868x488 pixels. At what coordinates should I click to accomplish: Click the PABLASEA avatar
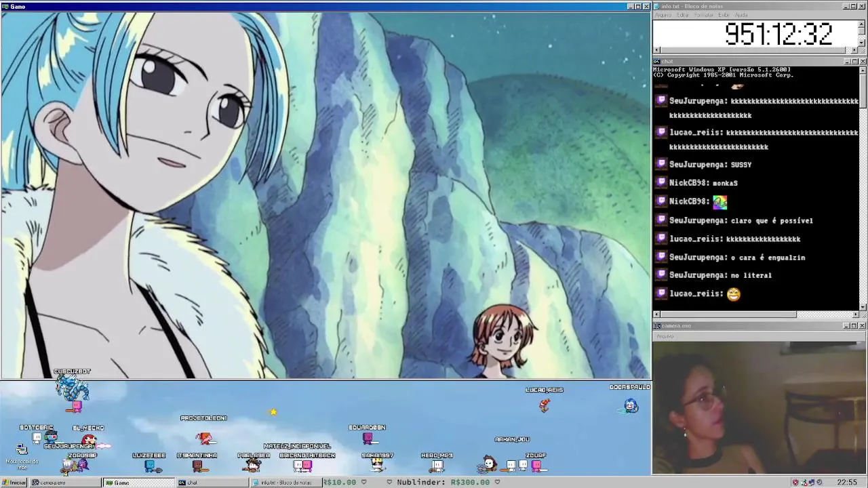pyautogui.click(x=254, y=465)
